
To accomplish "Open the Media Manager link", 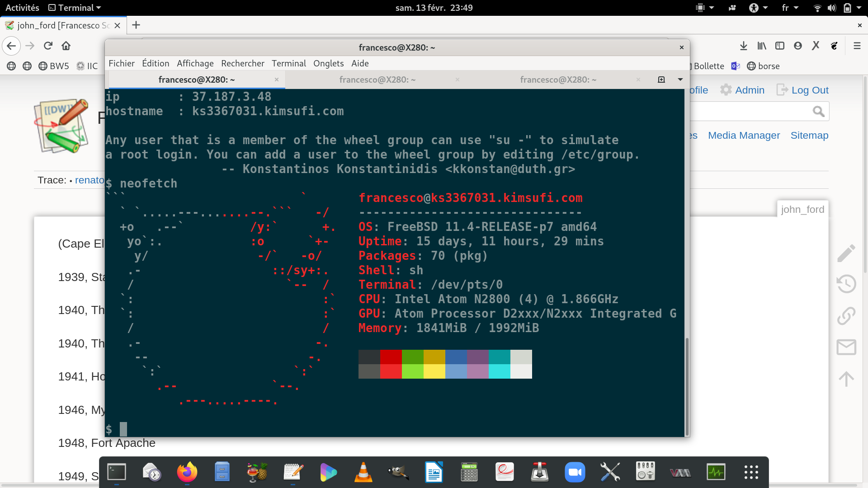I will coord(744,135).
